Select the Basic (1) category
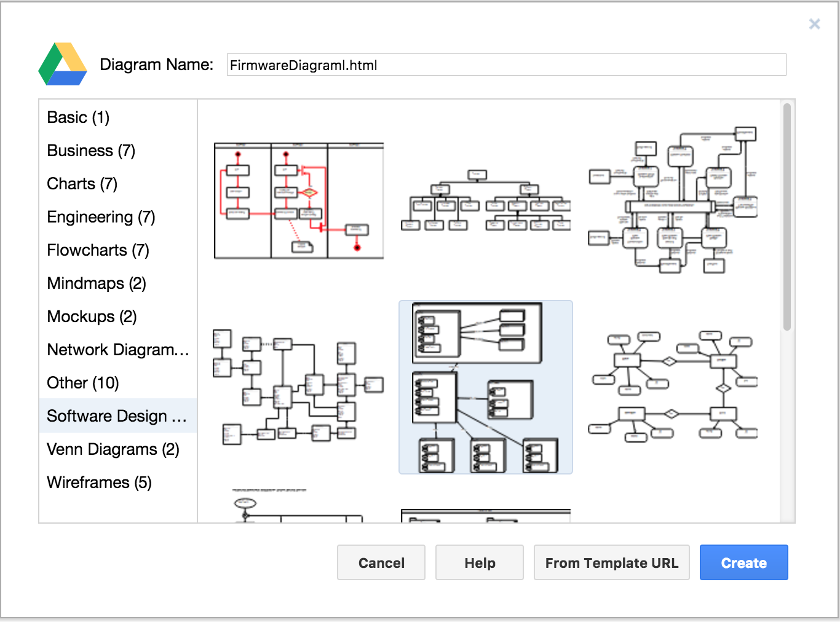Viewport: 840px width, 622px height. (78, 117)
